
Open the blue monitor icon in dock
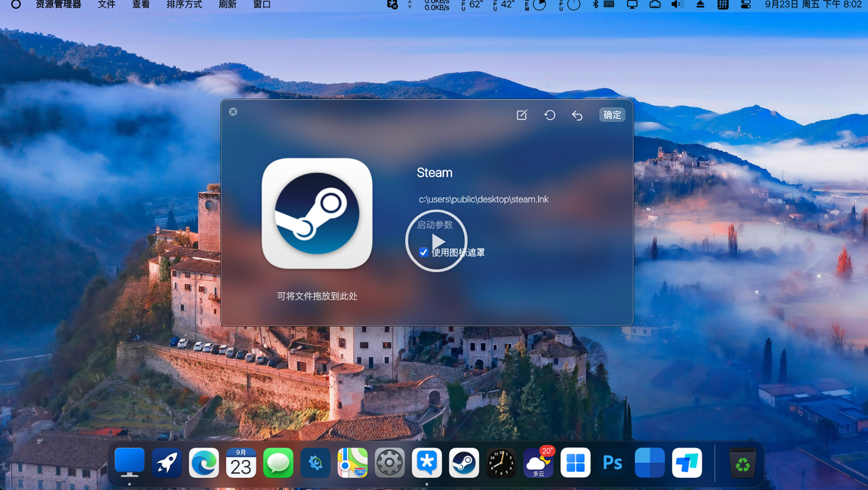click(129, 463)
